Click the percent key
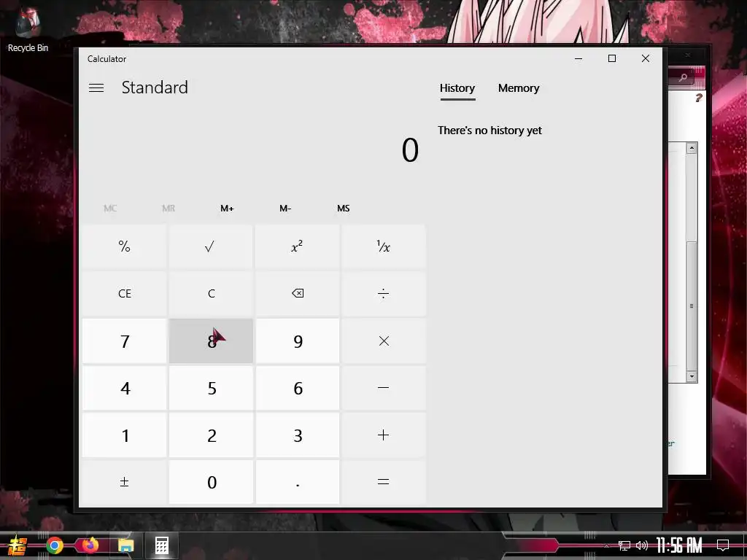The height and width of the screenshot is (560, 747). 124,246
